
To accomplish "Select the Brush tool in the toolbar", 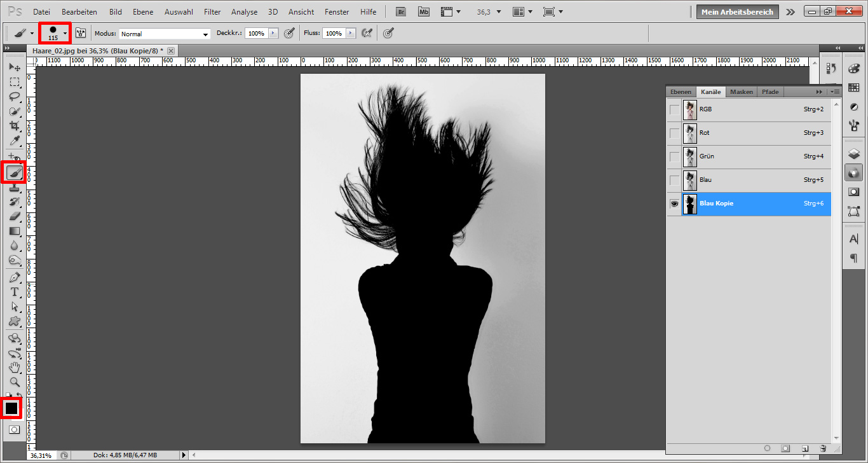I will coord(15,172).
